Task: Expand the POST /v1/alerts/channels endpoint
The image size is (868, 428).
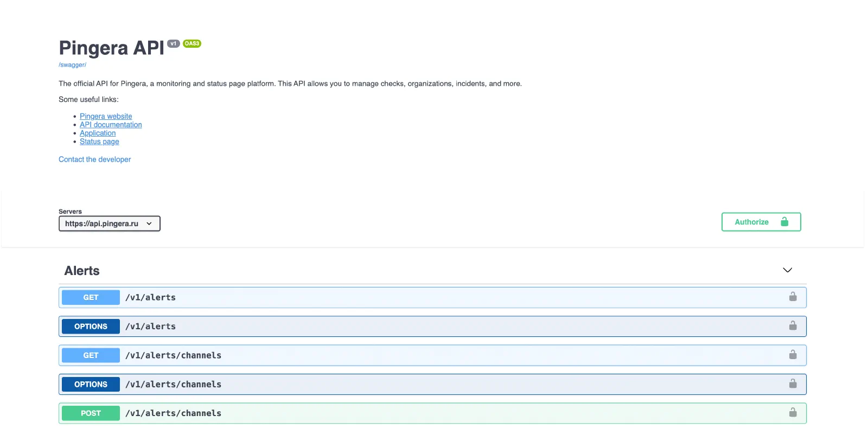Action: pos(432,413)
